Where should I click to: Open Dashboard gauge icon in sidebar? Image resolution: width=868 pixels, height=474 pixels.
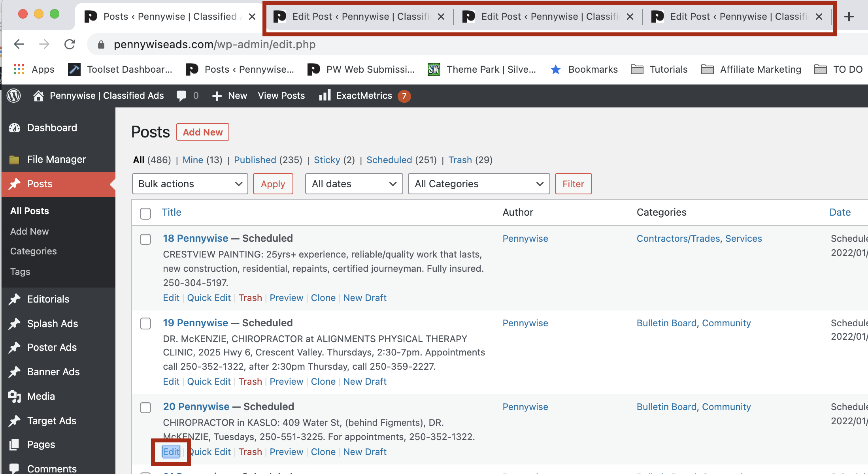[x=15, y=128]
